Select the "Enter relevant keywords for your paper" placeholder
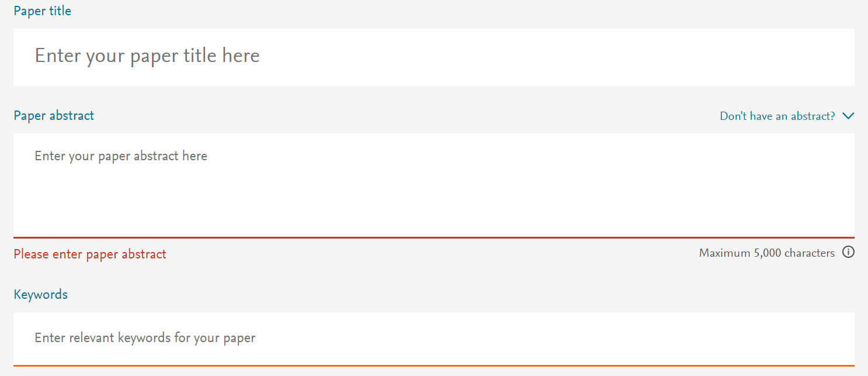The width and height of the screenshot is (868, 376). (x=145, y=338)
